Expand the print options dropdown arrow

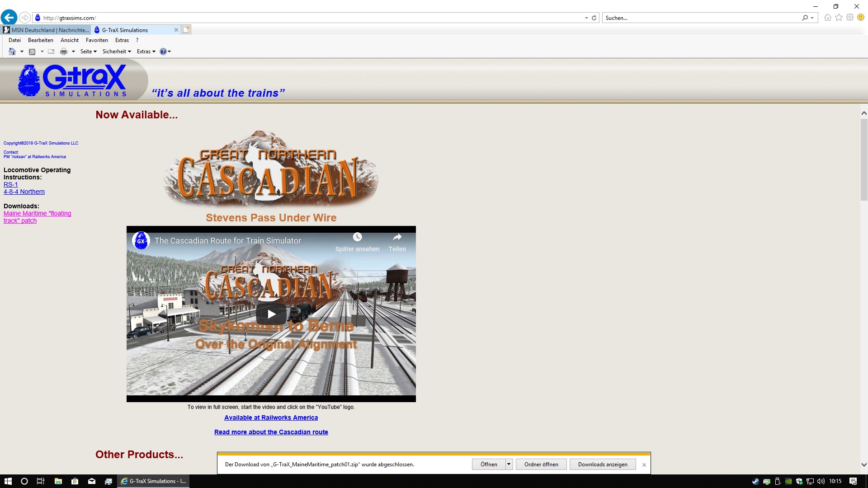tap(73, 52)
